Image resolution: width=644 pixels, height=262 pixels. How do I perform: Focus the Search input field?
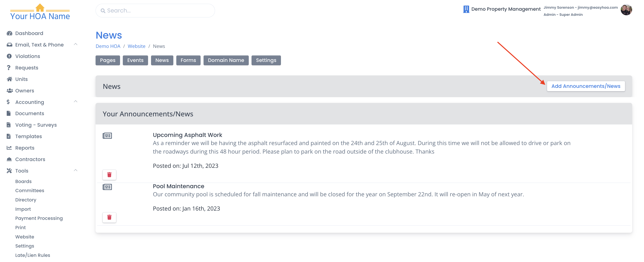click(155, 10)
